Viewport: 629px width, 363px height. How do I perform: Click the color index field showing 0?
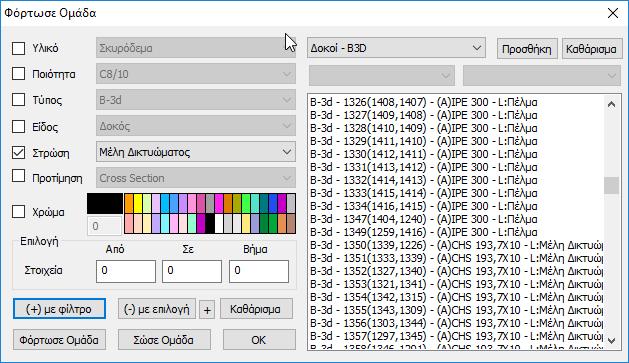tap(104, 226)
